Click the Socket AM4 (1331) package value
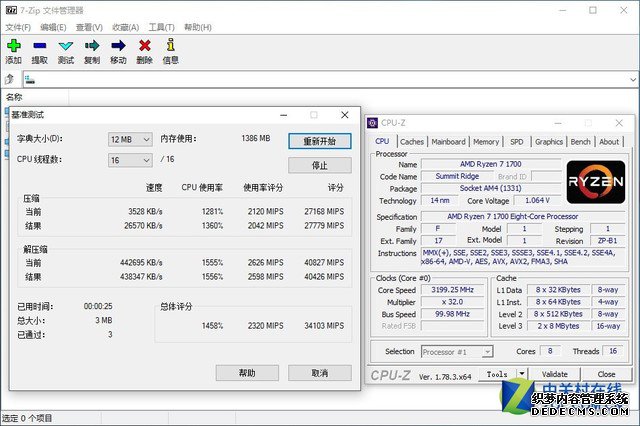The image size is (640, 426). [491, 188]
